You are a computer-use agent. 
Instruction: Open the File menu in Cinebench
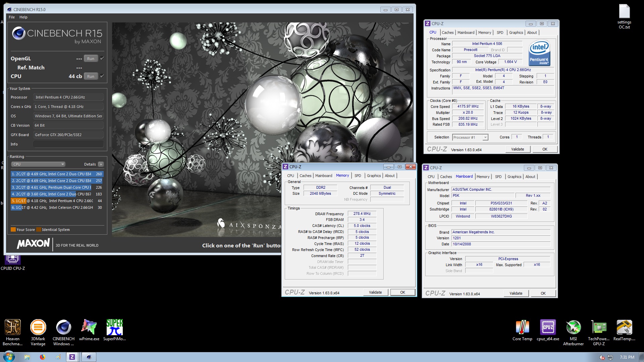click(x=12, y=17)
